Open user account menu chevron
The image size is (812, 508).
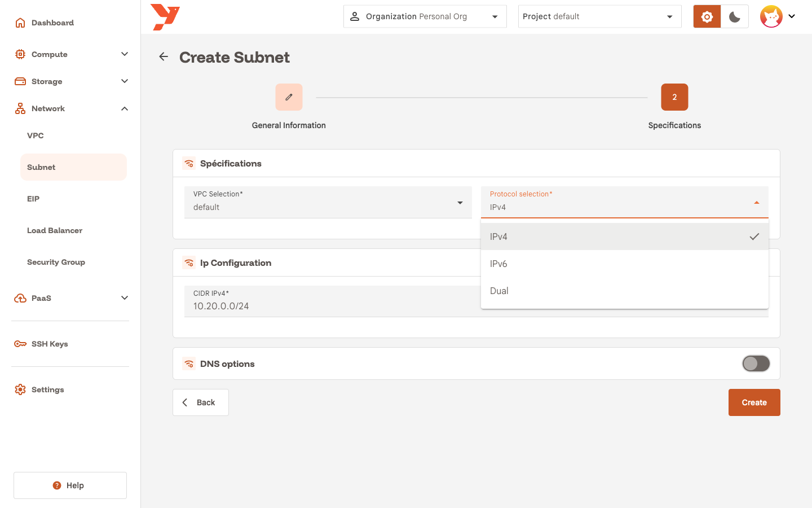(x=792, y=16)
